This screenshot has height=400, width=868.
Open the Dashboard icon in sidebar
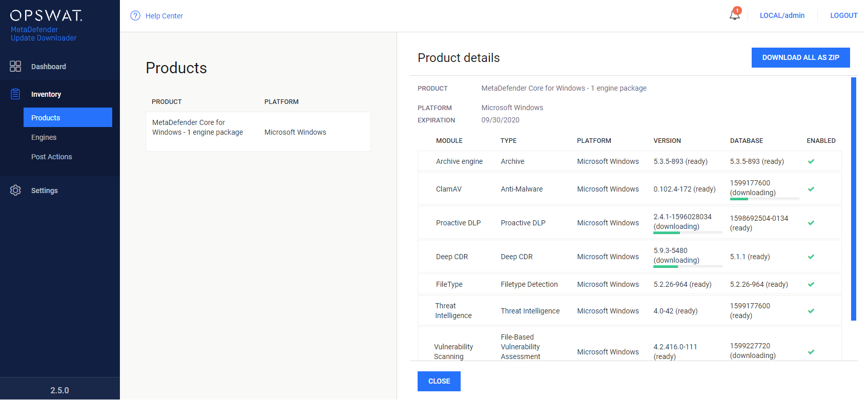[15, 66]
